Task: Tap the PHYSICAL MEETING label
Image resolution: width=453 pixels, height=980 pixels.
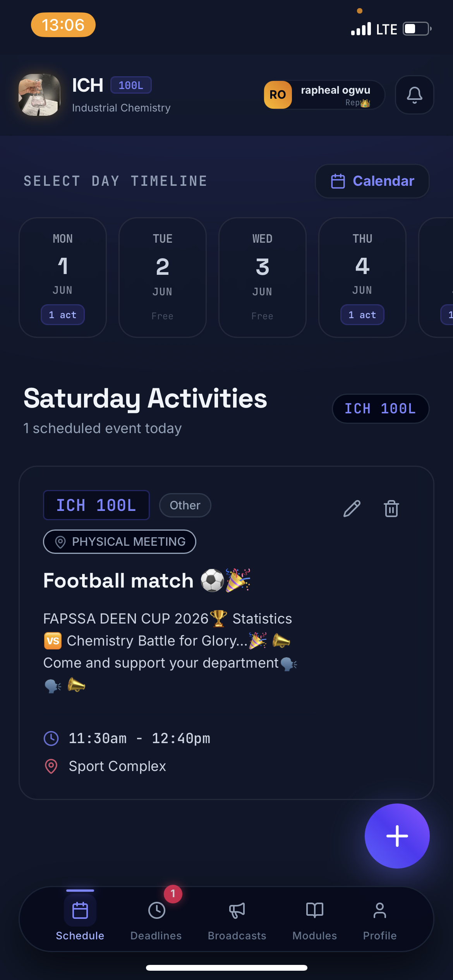Action: click(120, 541)
